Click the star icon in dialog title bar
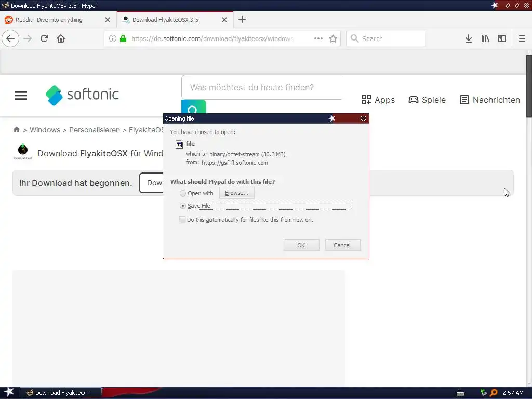 tap(332, 118)
